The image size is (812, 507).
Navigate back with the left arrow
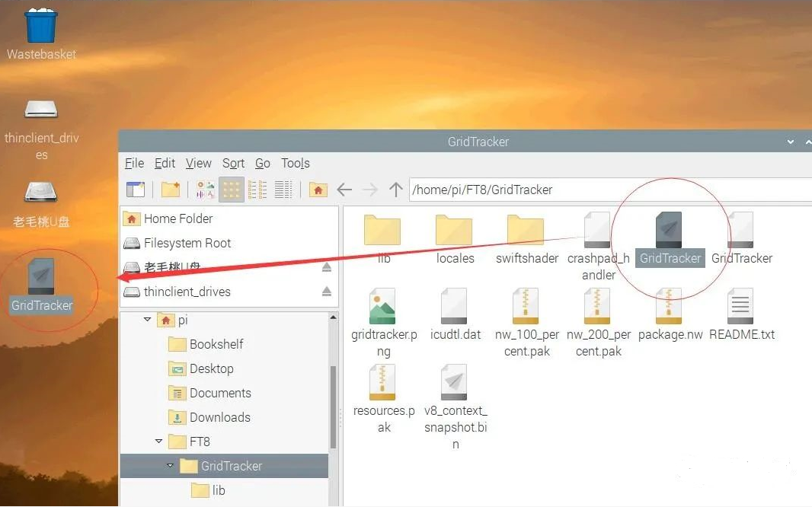(344, 190)
